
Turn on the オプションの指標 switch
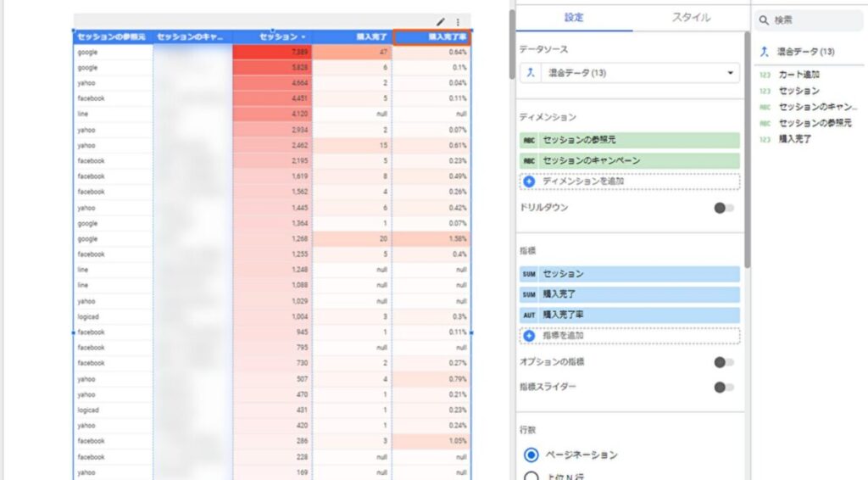pyautogui.click(x=723, y=362)
